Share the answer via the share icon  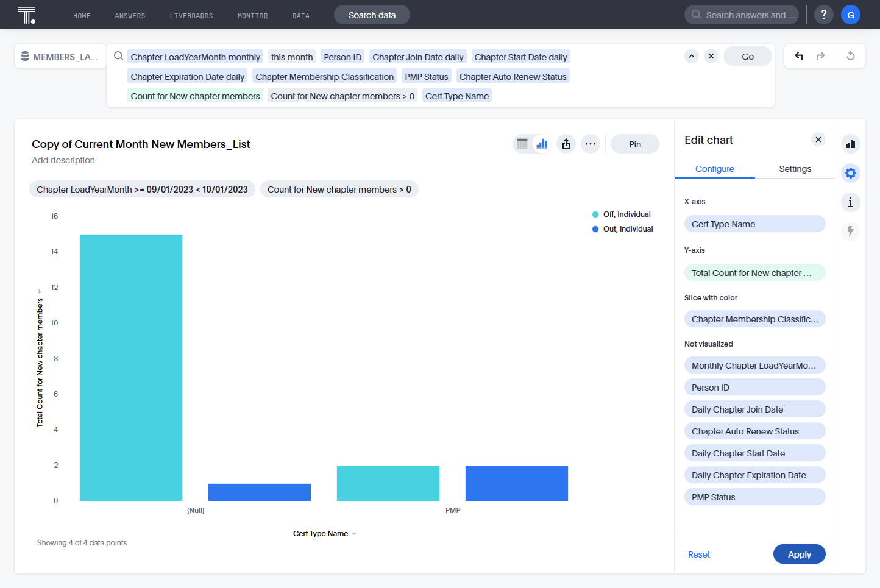point(566,144)
